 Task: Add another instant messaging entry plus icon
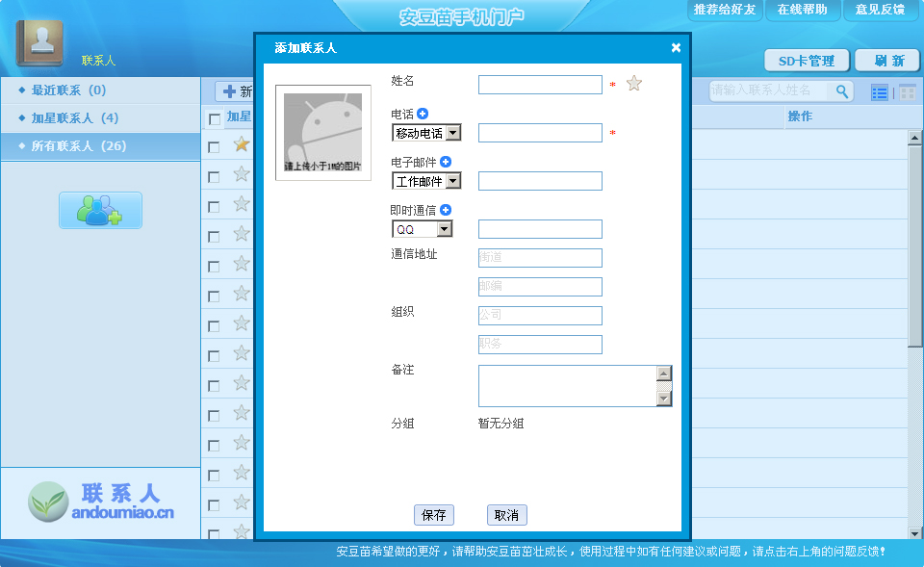446,210
